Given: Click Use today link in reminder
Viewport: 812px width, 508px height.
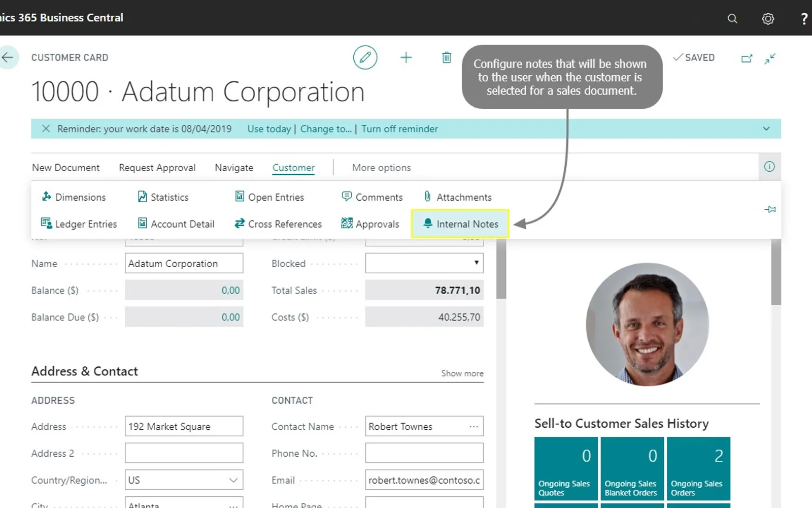Looking at the screenshot, I should point(269,129).
